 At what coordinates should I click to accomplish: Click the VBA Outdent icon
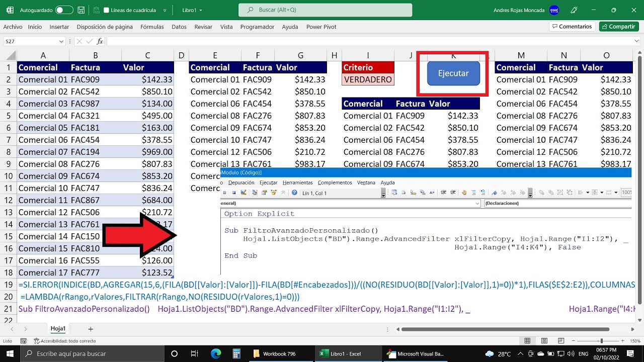453,193
